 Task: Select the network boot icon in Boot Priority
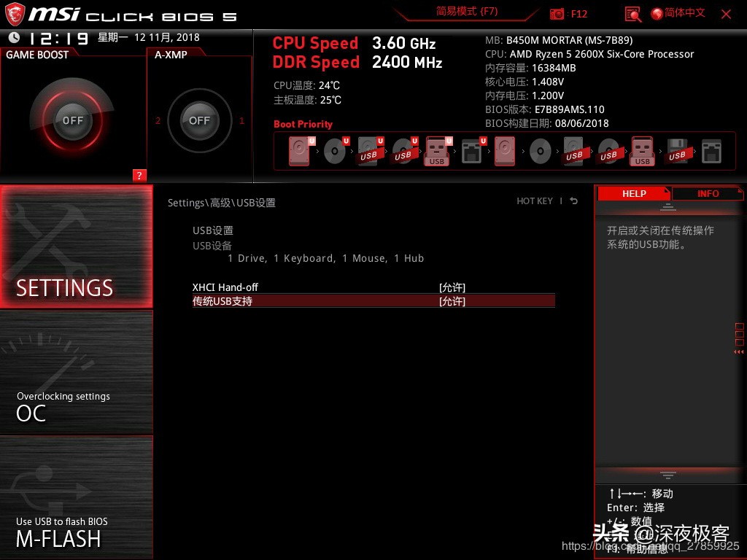(471, 151)
